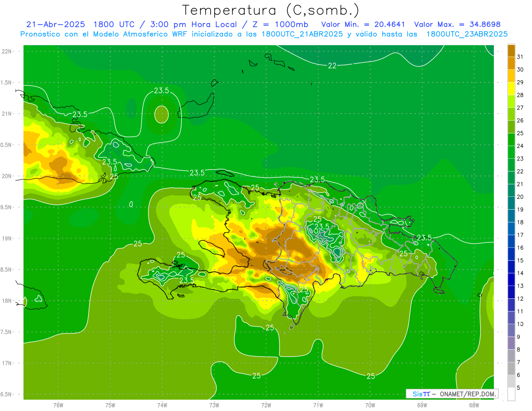Click the Temperatura (C,somb.) title
This screenshot has width=532, height=411.
pos(271,10)
